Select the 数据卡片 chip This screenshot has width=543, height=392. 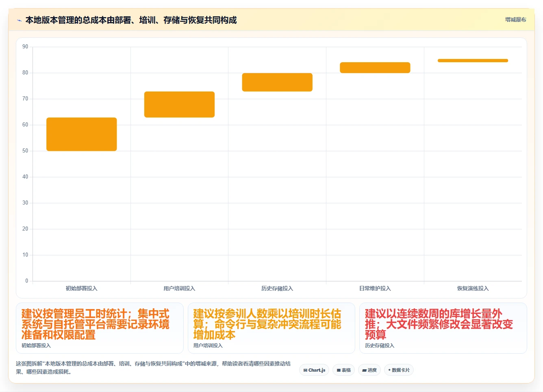[x=399, y=370]
